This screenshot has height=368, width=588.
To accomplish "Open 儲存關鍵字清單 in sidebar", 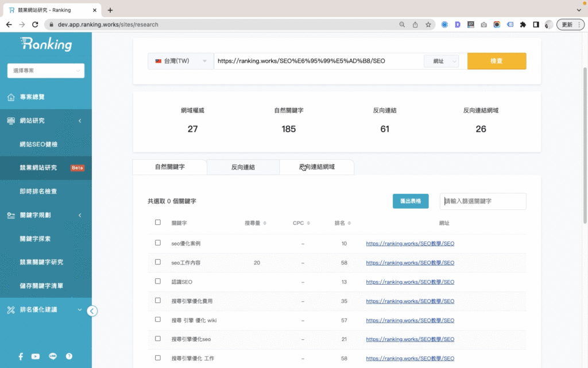I will pyautogui.click(x=41, y=286).
